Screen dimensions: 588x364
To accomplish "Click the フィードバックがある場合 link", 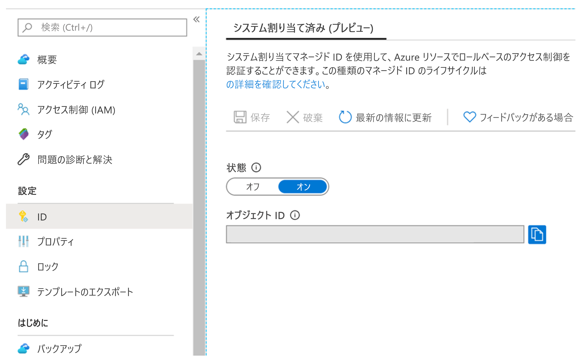I will point(518,117).
